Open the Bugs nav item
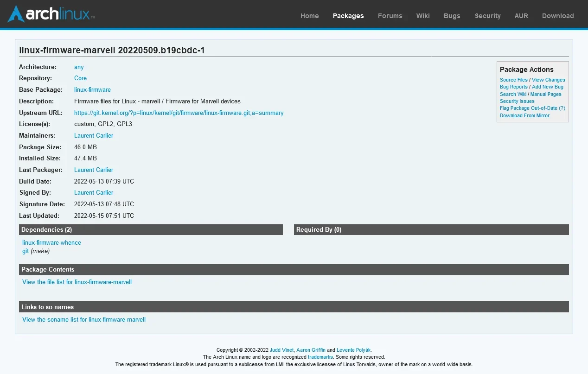588x374 pixels. pos(452,16)
